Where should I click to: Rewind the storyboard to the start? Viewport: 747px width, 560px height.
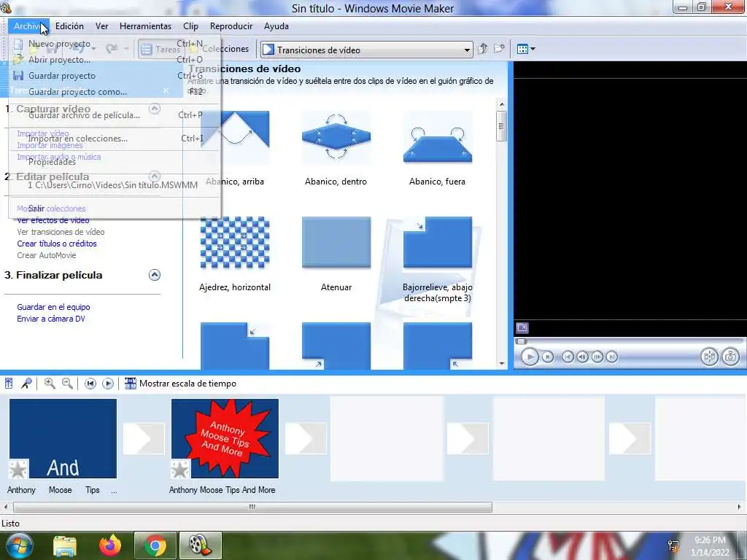[x=90, y=384]
